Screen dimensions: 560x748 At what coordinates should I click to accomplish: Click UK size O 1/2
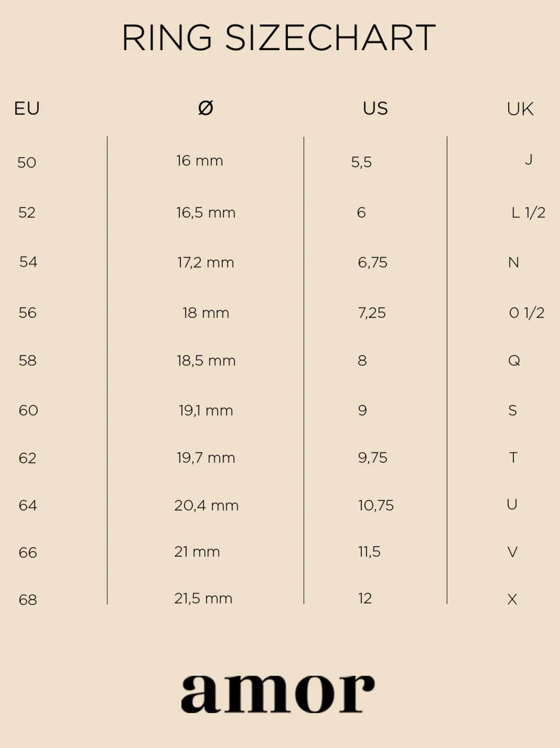[x=526, y=313]
